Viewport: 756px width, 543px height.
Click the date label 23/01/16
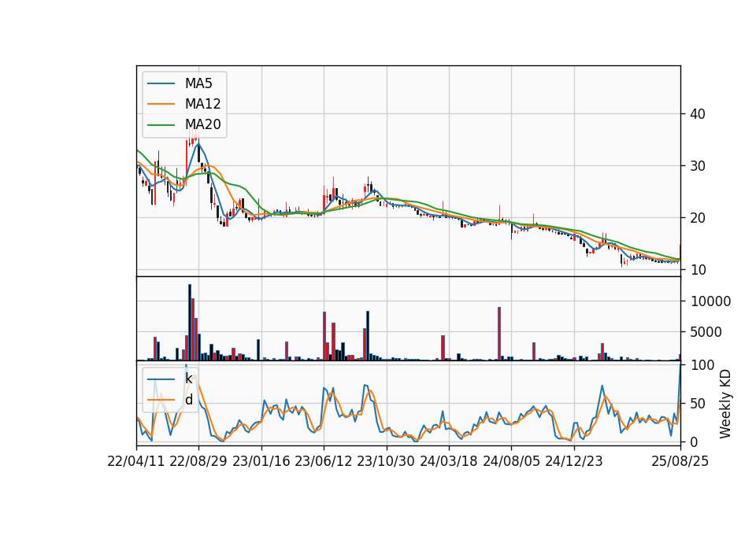coord(261,461)
